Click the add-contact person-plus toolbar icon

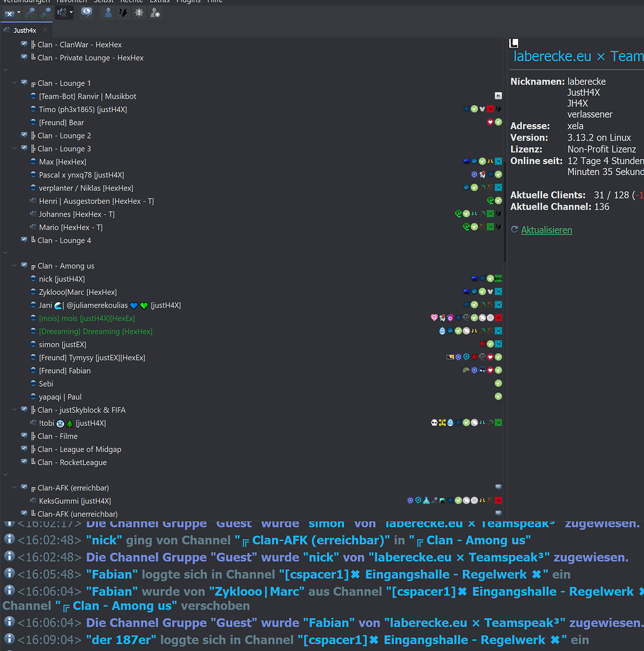[x=156, y=12]
